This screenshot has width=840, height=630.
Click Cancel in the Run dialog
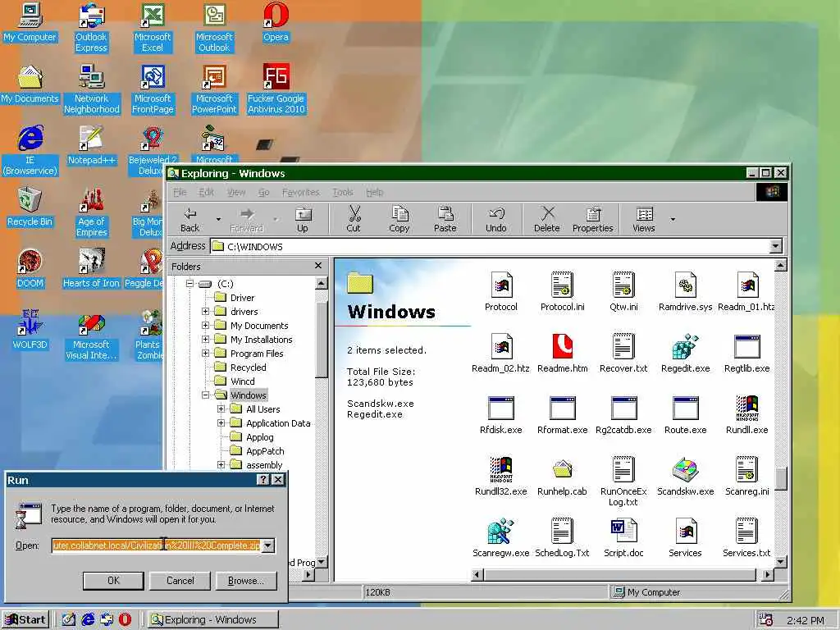(x=180, y=580)
